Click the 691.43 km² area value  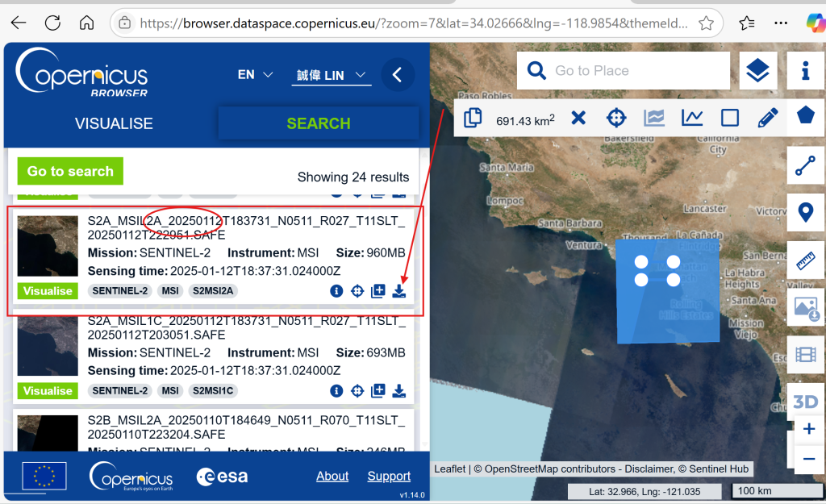point(525,120)
